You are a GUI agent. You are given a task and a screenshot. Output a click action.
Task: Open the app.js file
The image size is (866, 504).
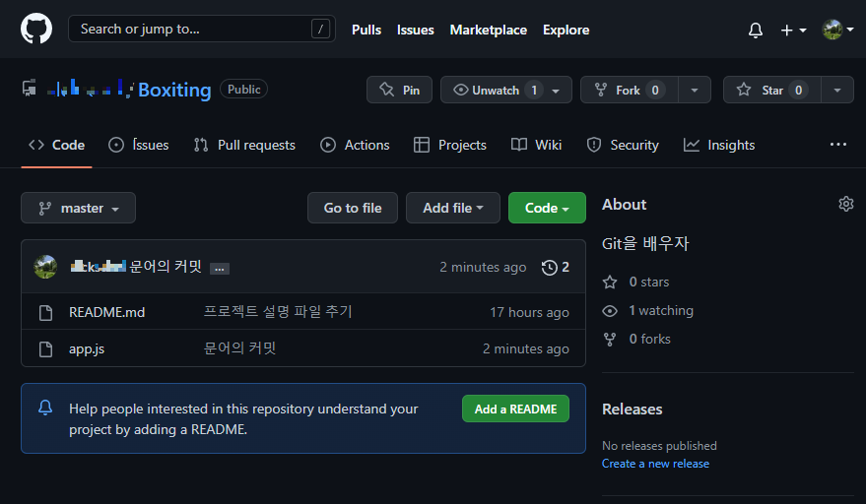[x=87, y=348]
